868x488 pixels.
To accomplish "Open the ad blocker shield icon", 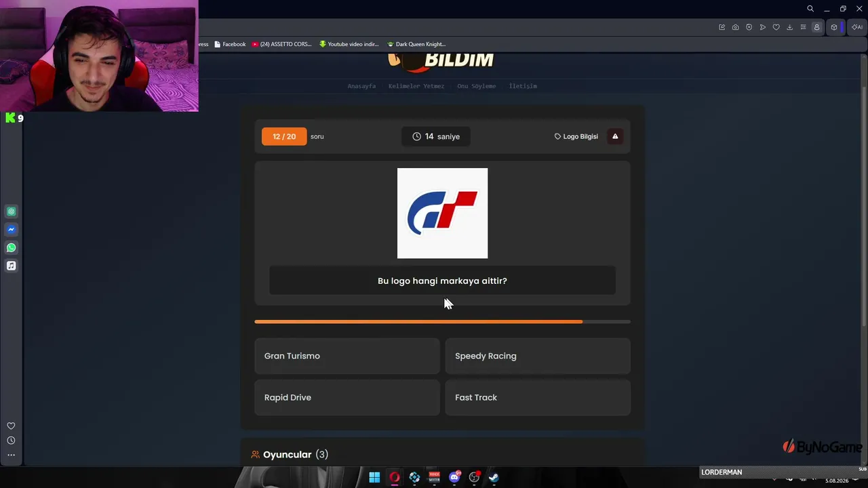I will 749,27.
